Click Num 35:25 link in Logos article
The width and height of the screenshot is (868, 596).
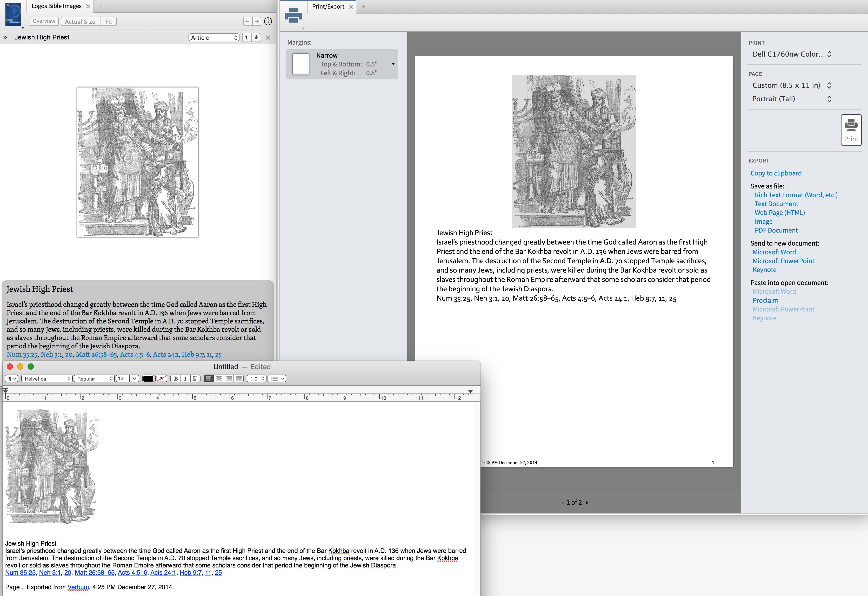pos(22,354)
